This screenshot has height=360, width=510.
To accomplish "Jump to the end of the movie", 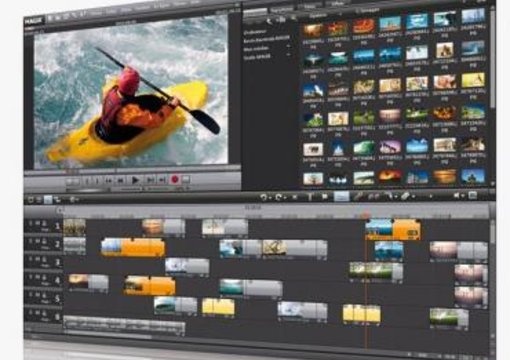I will (162, 180).
